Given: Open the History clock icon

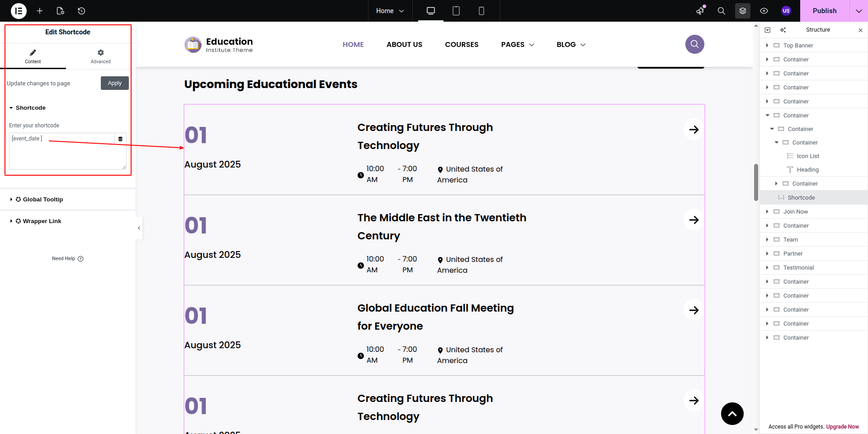Looking at the screenshot, I should pyautogui.click(x=81, y=11).
